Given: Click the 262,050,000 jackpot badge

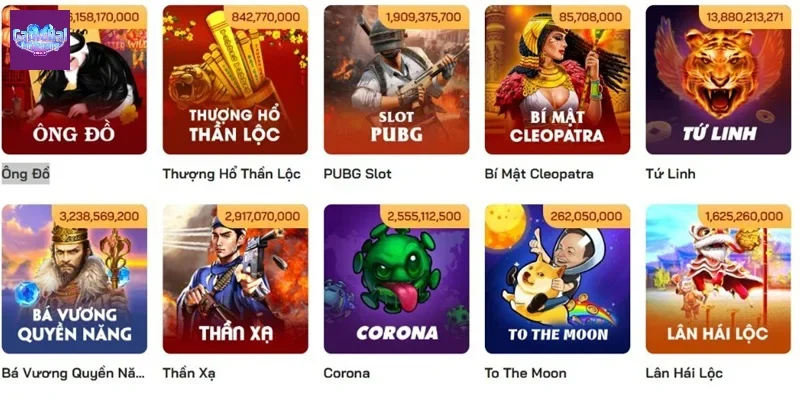Looking at the screenshot, I should click(586, 216).
